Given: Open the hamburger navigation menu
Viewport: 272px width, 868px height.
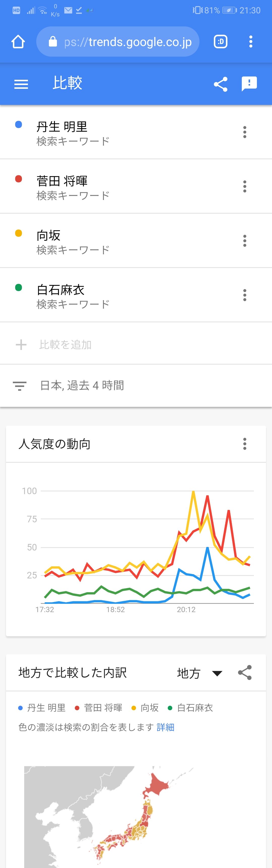Looking at the screenshot, I should tap(21, 84).
